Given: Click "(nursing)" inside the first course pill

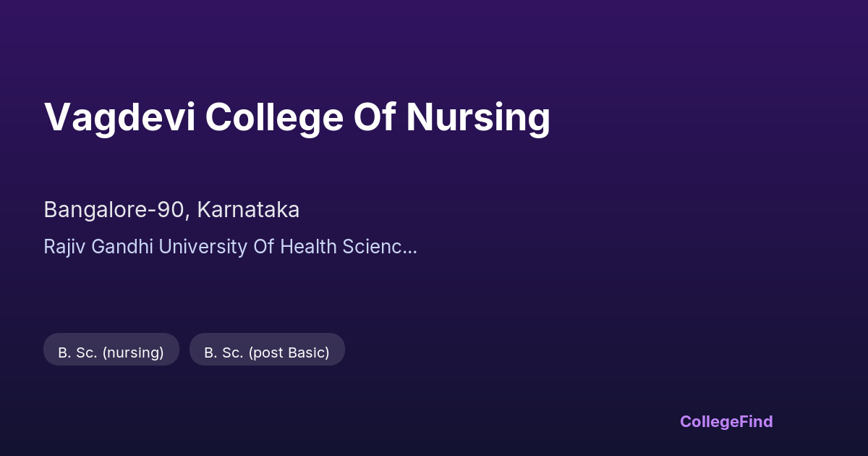Looking at the screenshot, I should click(133, 352).
